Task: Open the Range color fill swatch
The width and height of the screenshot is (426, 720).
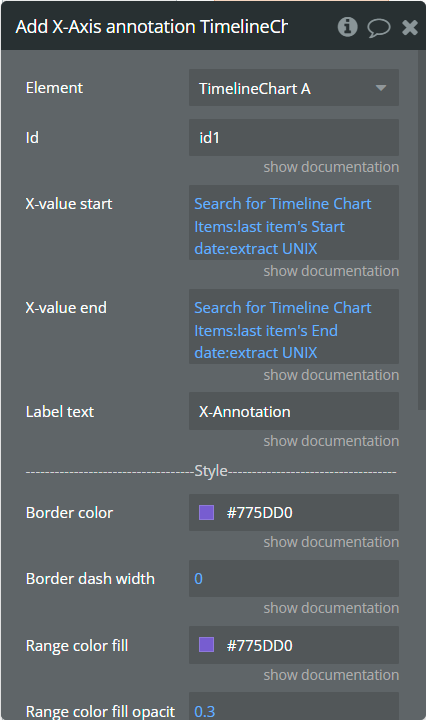Action: point(207,644)
